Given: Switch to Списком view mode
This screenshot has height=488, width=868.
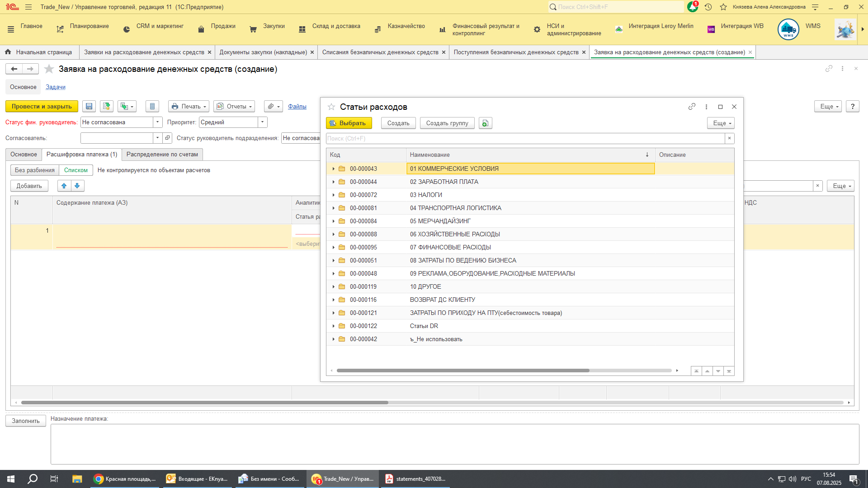Looking at the screenshot, I should (75, 170).
